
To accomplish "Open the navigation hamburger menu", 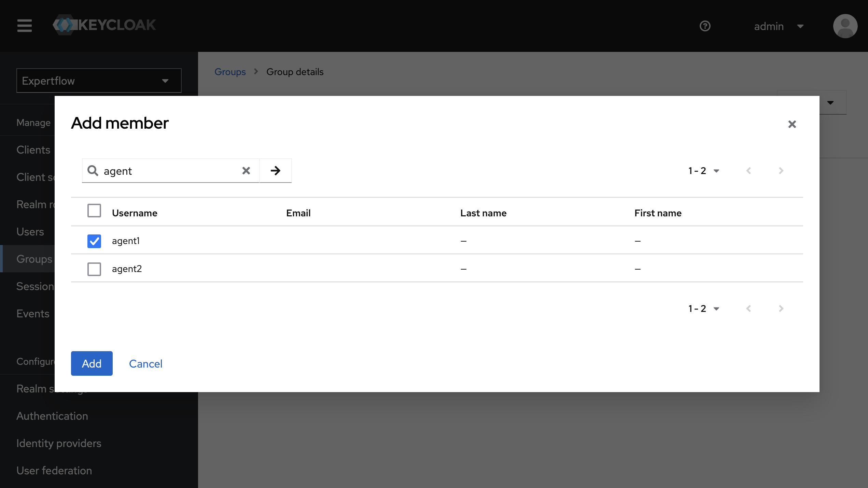I will [24, 26].
